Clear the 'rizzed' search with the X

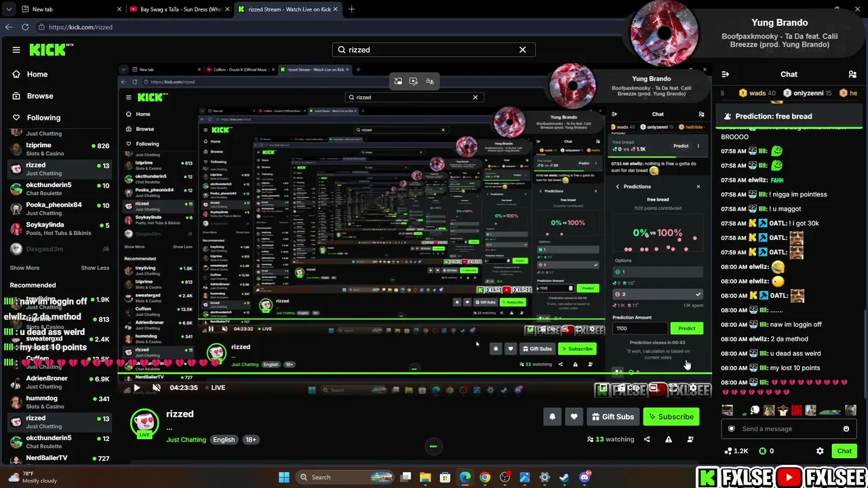tap(522, 49)
